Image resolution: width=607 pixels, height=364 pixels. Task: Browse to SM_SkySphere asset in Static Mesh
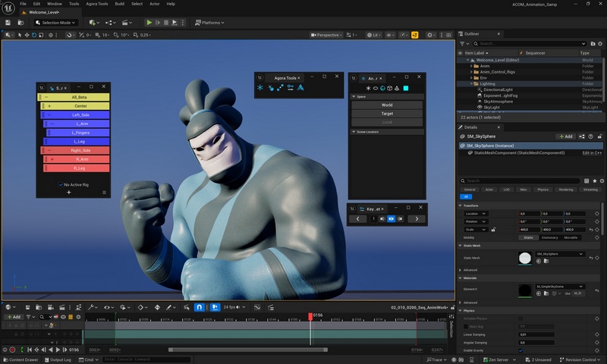pos(545,261)
